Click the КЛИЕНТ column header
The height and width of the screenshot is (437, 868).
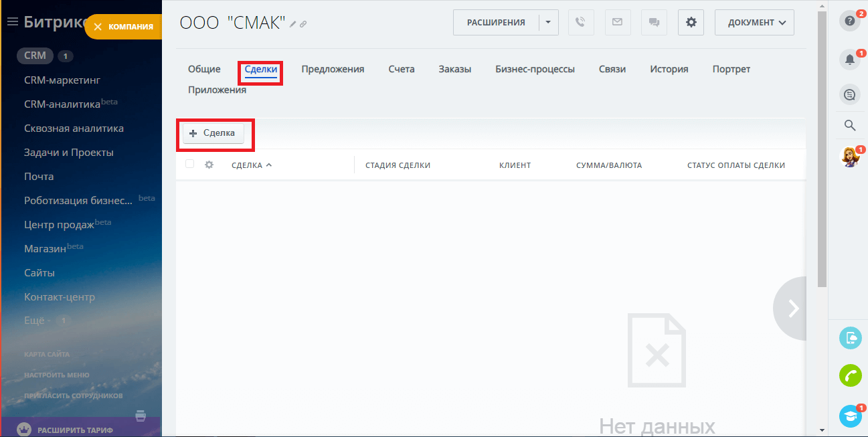tap(515, 165)
